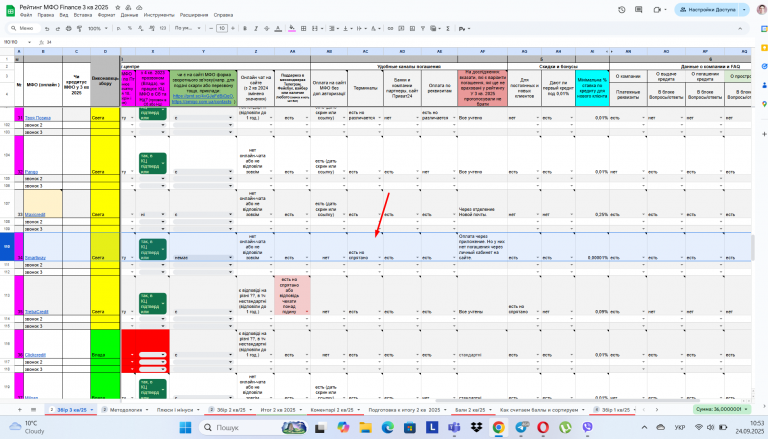Screen dimensions: 768x439
Task: Pick a cell fill color
Action: (x=291, y=28)
